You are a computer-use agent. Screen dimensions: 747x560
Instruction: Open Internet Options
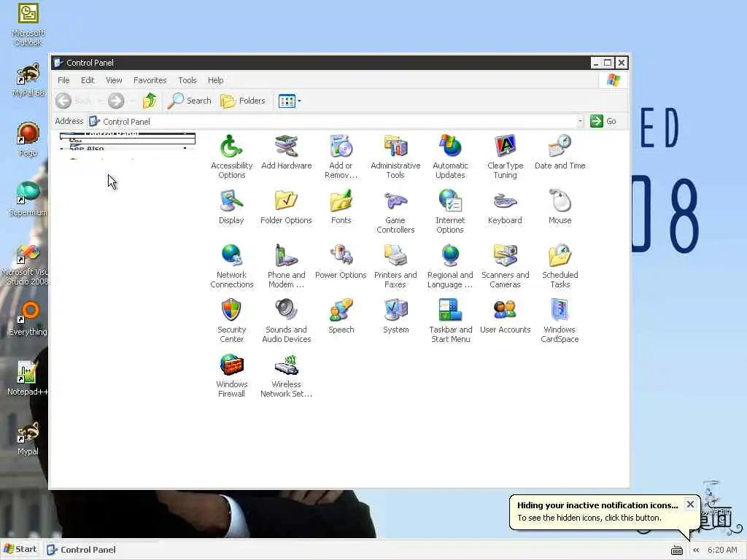[449, 211]
